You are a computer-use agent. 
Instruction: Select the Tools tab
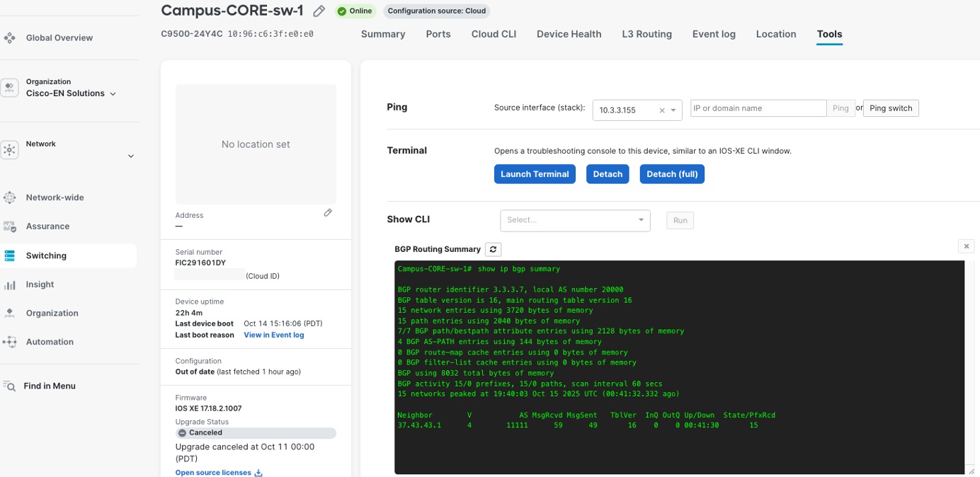click(x=829, y=34)
